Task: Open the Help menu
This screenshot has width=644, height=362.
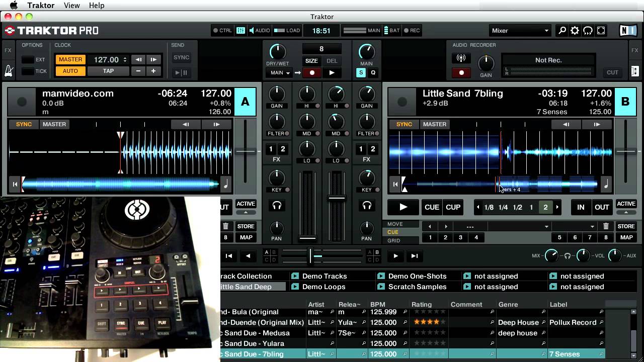Action: (x=97, y=6)
